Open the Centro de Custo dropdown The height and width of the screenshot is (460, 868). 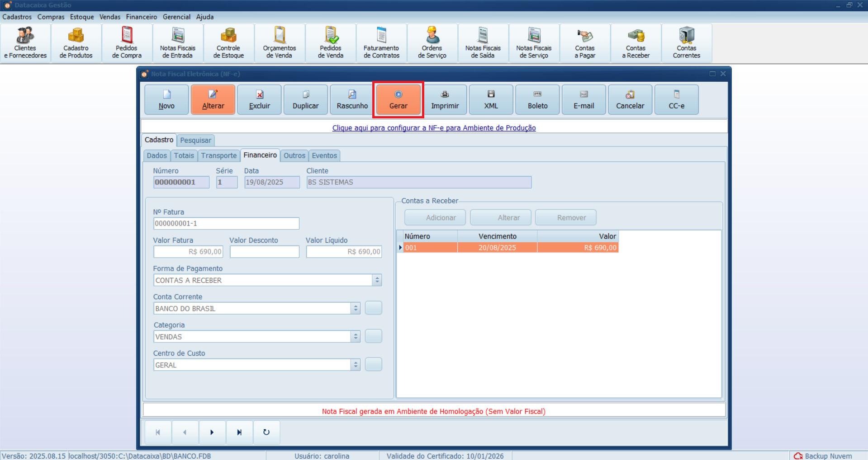tap(356, 365)
